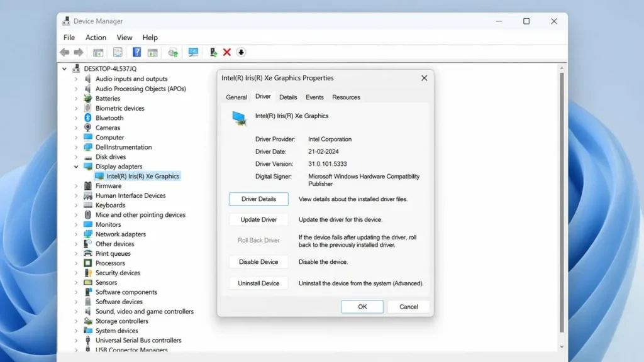
Task: Switch to the General tab
Action: pyautogui.click(x=236, y=97)
